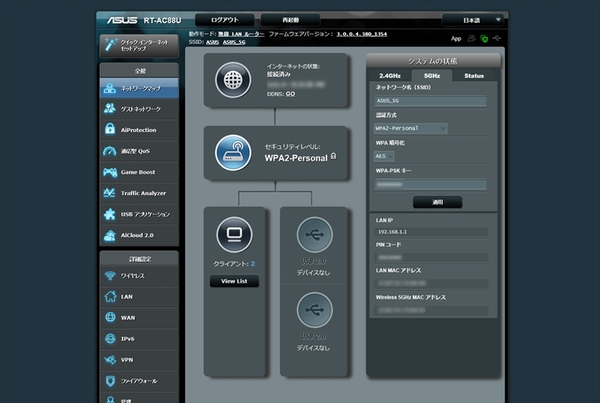
Task: Open the client View List
Action: tap(234, 281)
